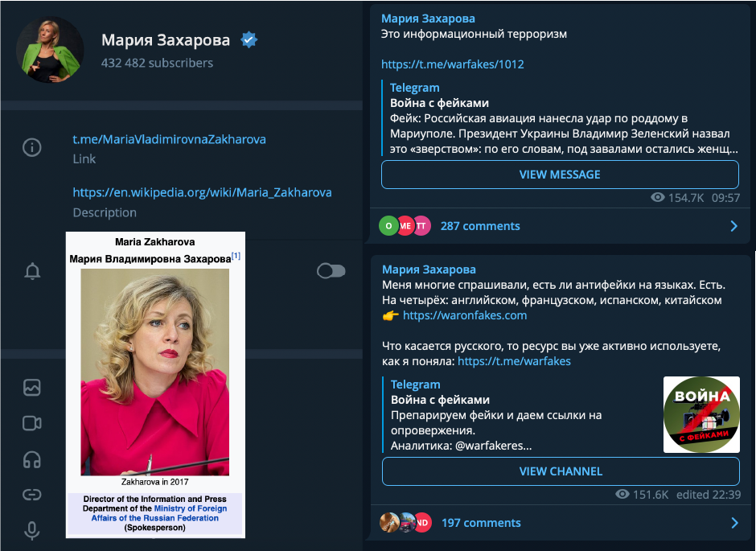Click Мария Захарова author name on second post
The height and width of the screenshot is (551, 756).
(x=429, y=269)
